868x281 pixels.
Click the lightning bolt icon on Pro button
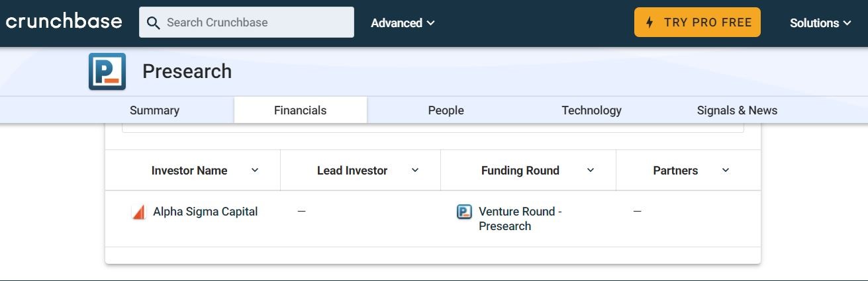tap(650, 22)
